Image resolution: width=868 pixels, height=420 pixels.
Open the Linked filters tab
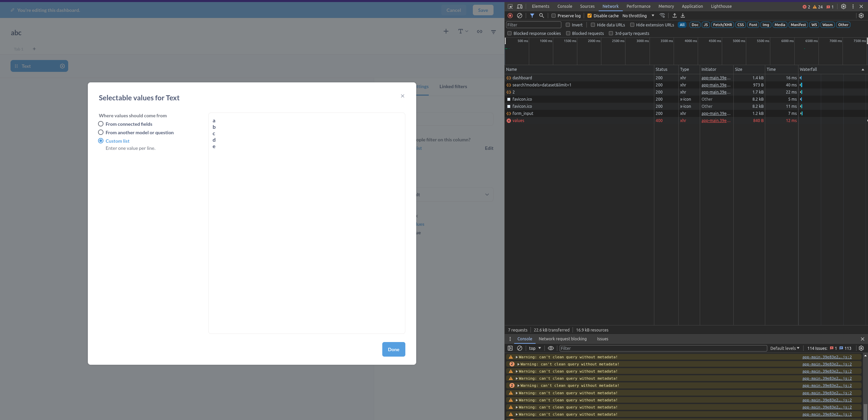click(453, 86)
